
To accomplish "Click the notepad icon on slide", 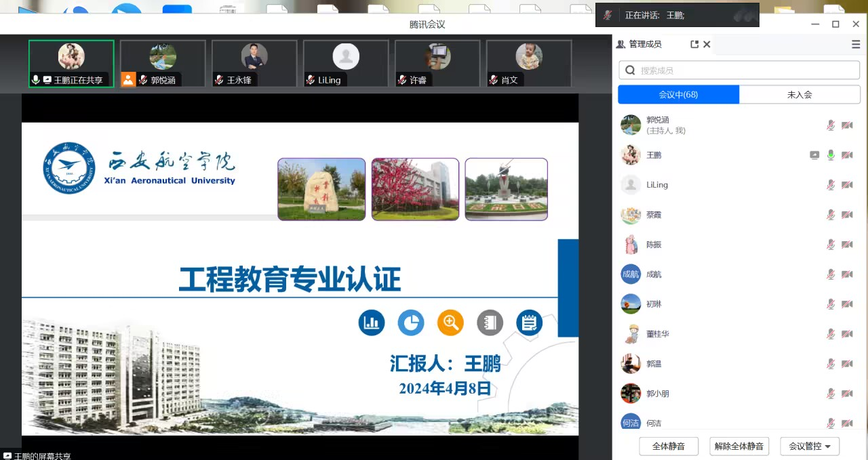I will pyautogui.click(x=529, y=322).
